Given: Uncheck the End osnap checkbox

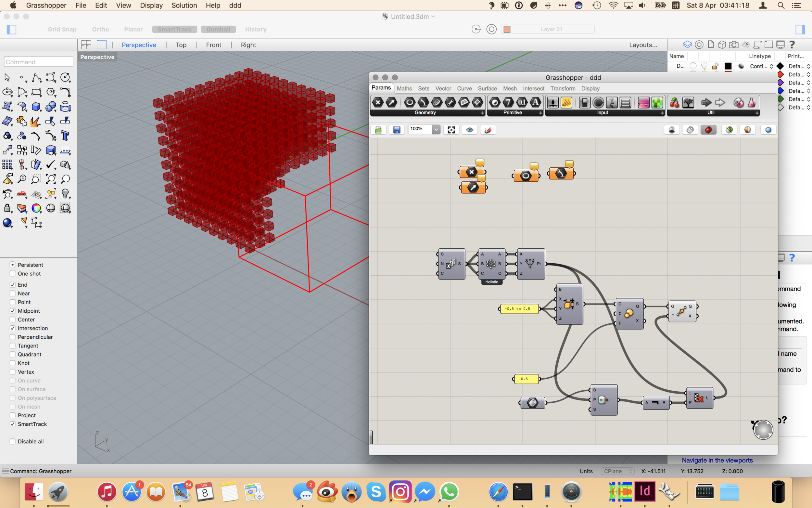Looking at the screenshot, I should point(13,285).
